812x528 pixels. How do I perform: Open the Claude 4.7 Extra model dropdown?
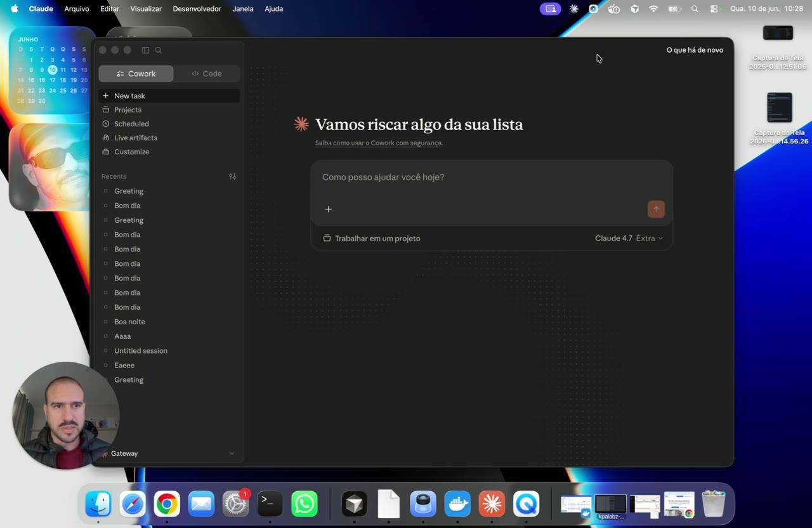point(629,239)
